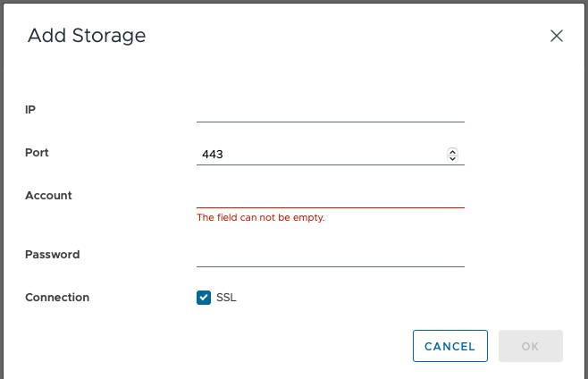Click the Add Storage dialog title
This screenshot has height=379, width=588.
tap(87, 36)
